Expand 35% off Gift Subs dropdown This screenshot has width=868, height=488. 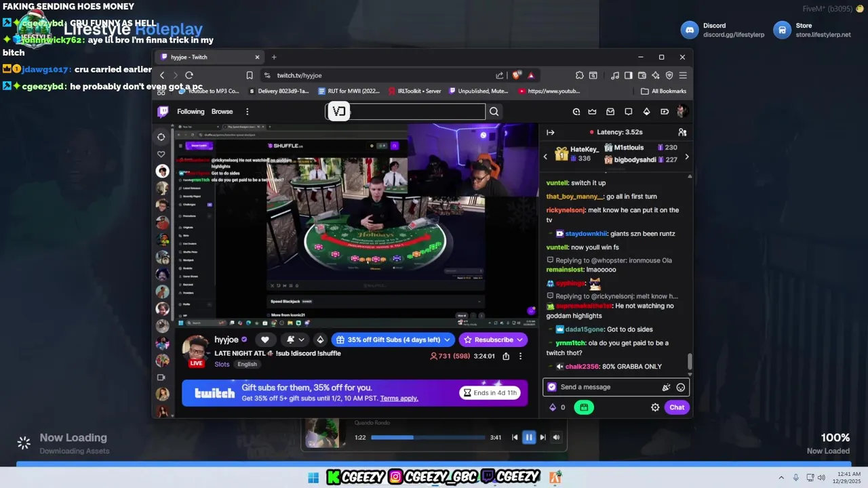[447, 340]
